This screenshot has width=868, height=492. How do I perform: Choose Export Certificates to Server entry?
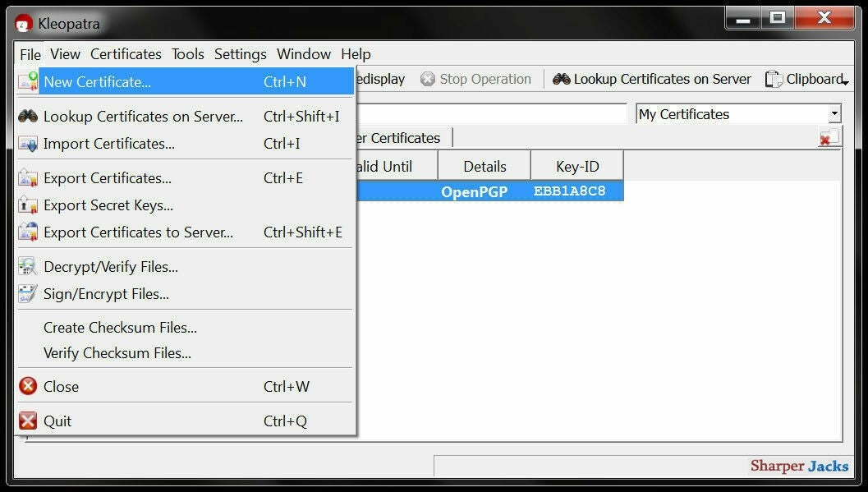pyautogui.click(x=138, y=232)
